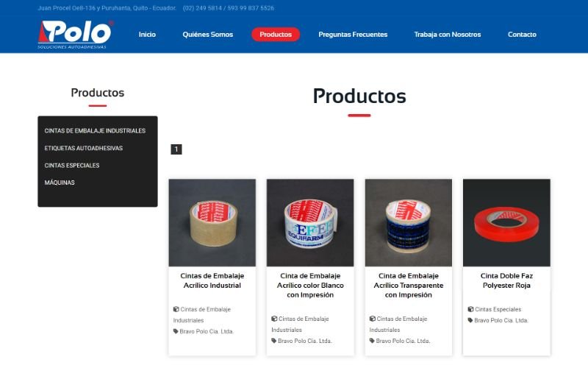Click tag icon beside Bravo Polo on first product
The height and width of the screenshot is (368, 588).
click(x=176, y=332)
